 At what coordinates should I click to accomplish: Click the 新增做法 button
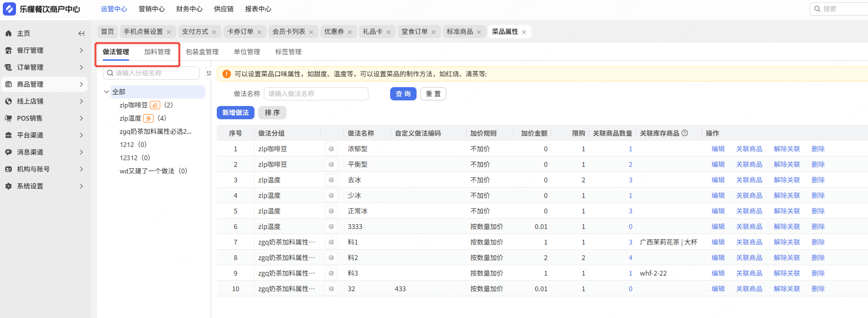(x=236, y=113)
